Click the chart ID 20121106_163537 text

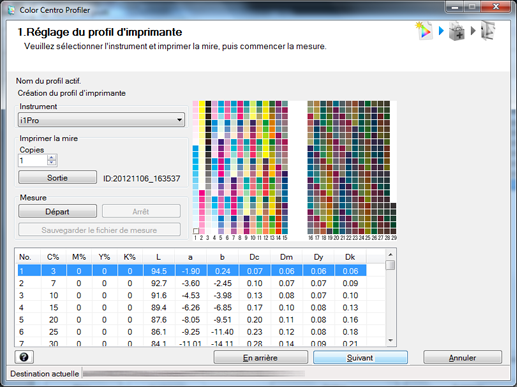[142, 178]
